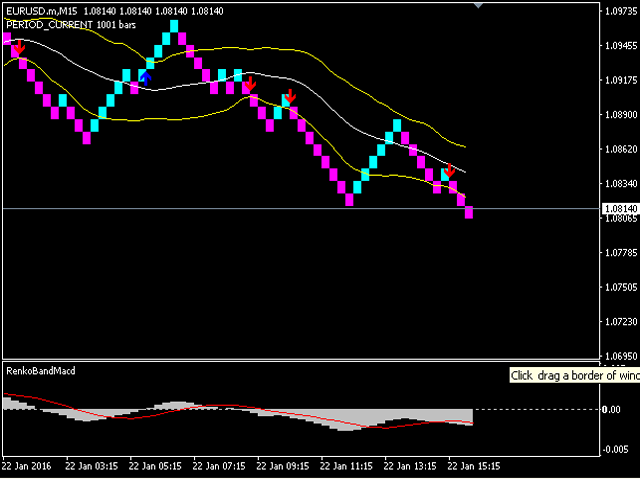Click the 1.08620 price scale label

620,149
